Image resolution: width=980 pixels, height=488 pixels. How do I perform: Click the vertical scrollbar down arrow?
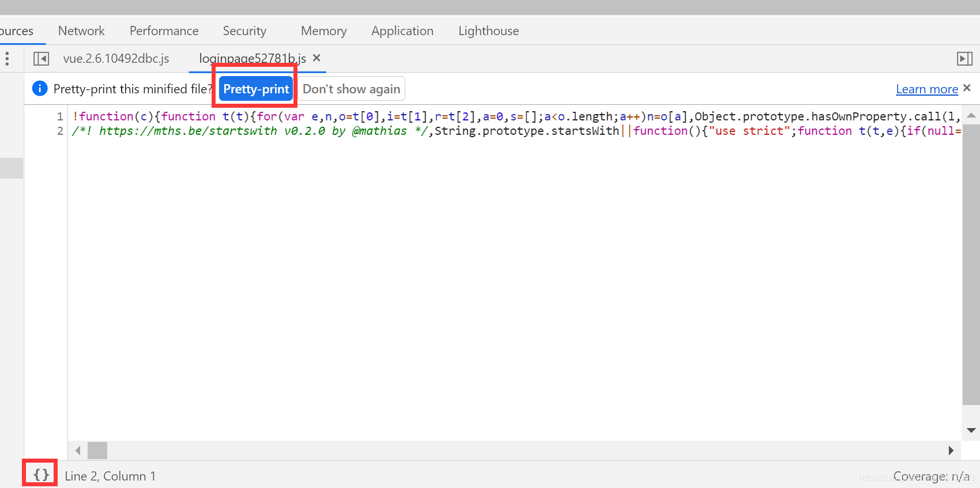pos(971,430)
